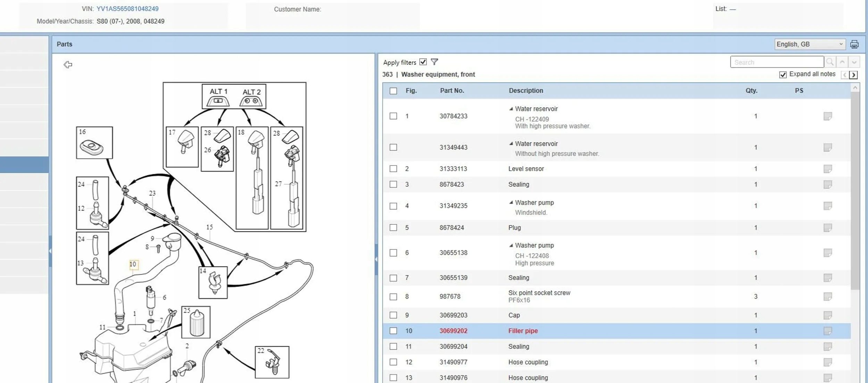The image size is (868, 383).
Task: Open note icon for water reservoir 30784233
Action: point(827,116)
